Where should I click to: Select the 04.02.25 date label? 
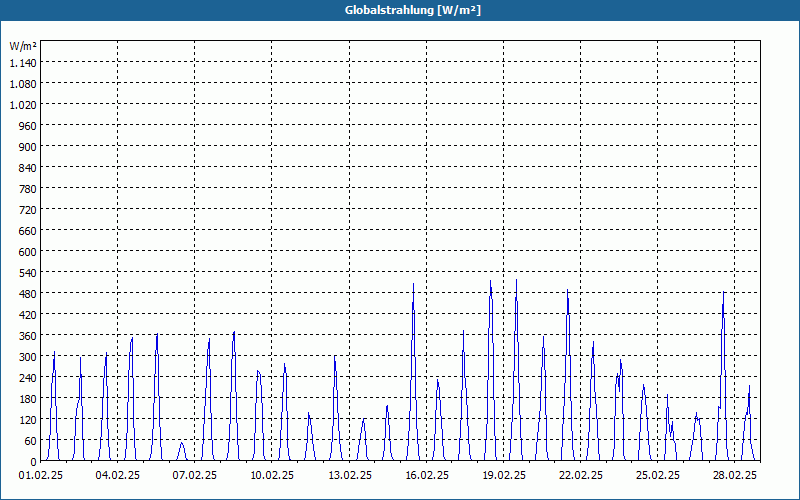click(118, 476)
